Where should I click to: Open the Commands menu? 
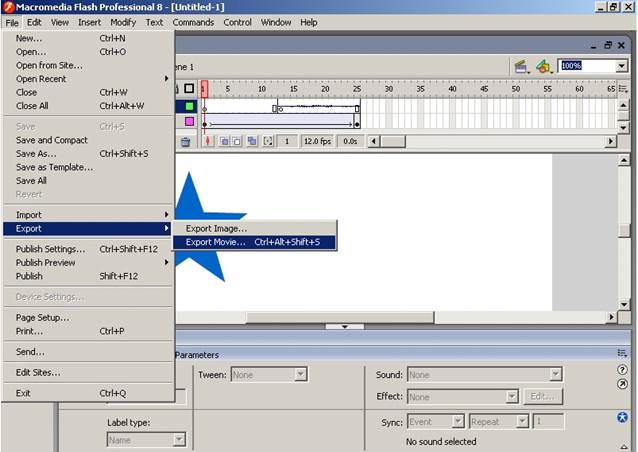193,22
